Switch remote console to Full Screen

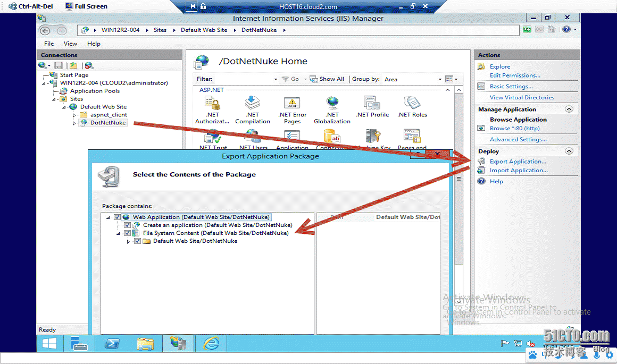click(87, 6)
